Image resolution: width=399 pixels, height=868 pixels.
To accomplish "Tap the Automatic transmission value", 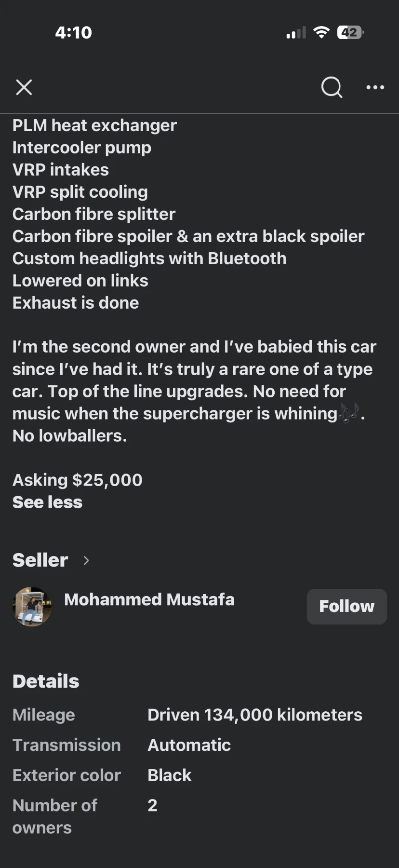I will [x=189, y=745].
